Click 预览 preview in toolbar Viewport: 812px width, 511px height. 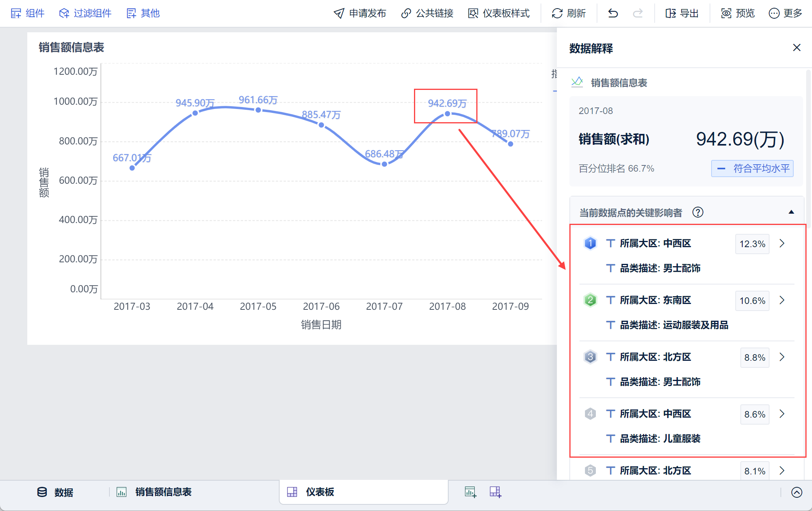[738, 14]
